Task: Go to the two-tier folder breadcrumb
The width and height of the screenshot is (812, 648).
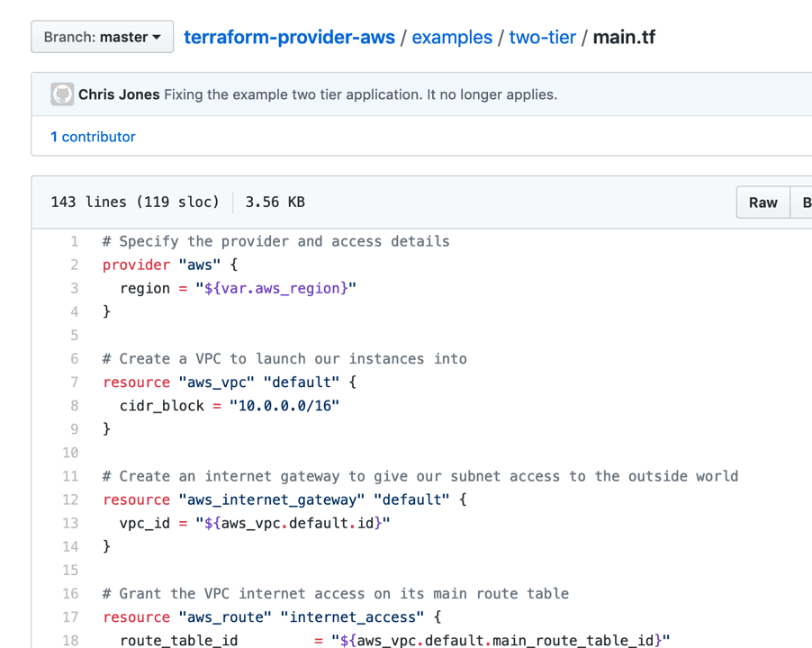Action: tap(542, 37)
